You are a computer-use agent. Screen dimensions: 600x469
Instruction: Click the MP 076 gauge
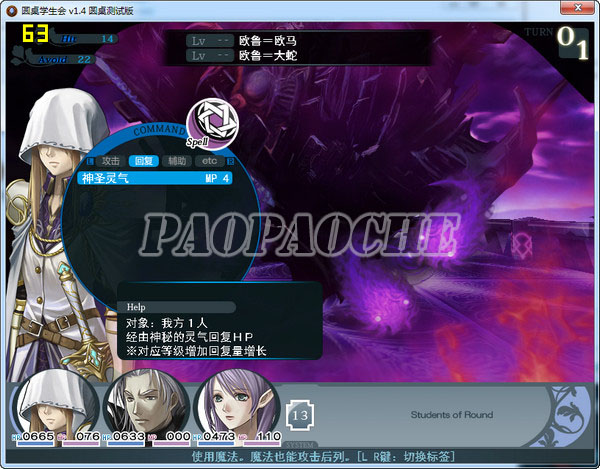point(78,438)
